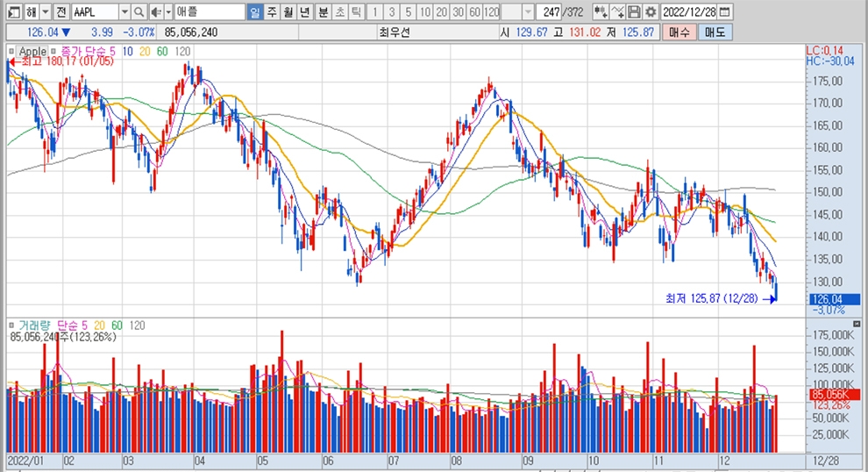Click the speaker sound icon
Screen dimensions: 868x472
[155, 12]
